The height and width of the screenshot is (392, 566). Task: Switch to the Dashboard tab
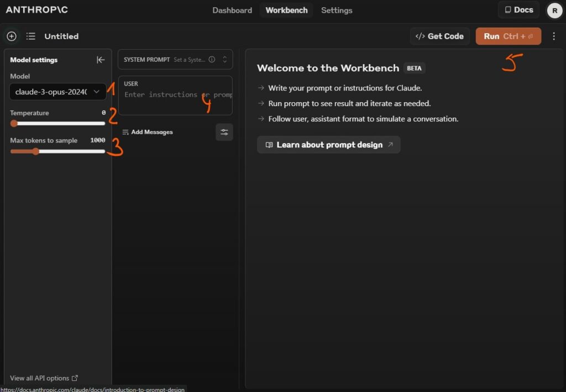point(232,10)
